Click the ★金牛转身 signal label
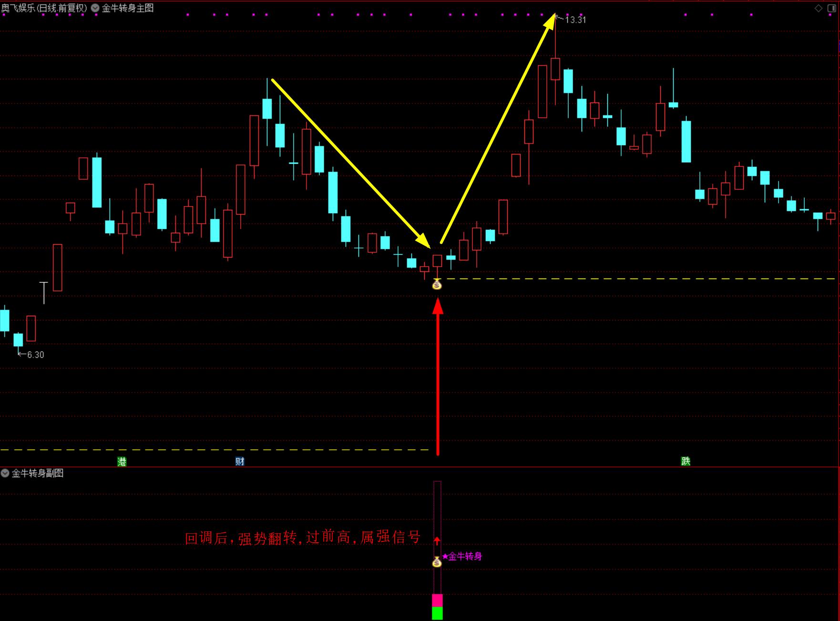 462,557
